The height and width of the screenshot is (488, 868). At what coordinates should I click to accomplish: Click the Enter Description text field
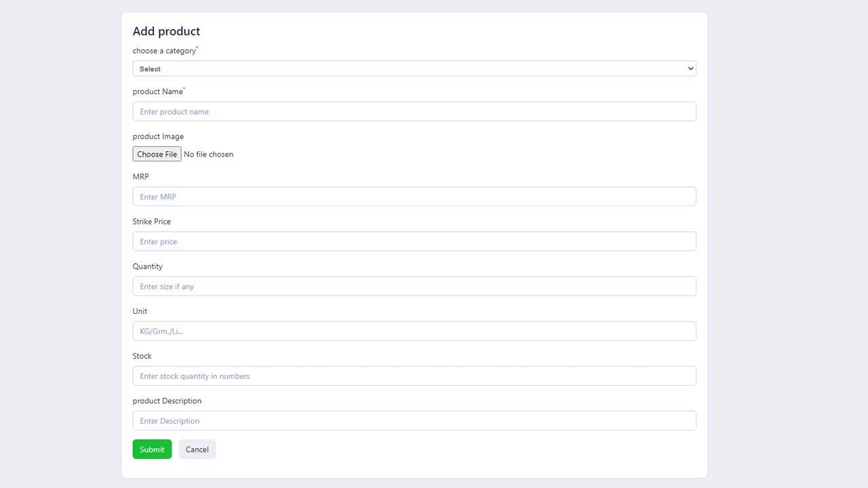click(x=414, y=421)
